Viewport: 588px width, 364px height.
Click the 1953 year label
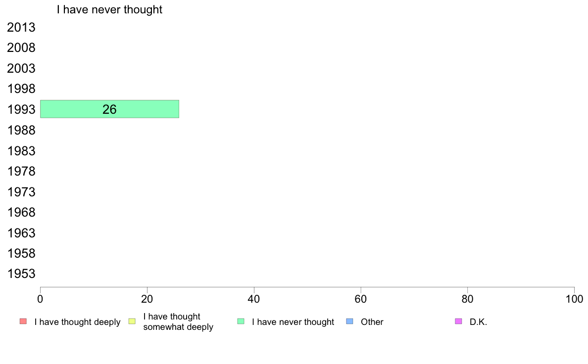(21, 273)
